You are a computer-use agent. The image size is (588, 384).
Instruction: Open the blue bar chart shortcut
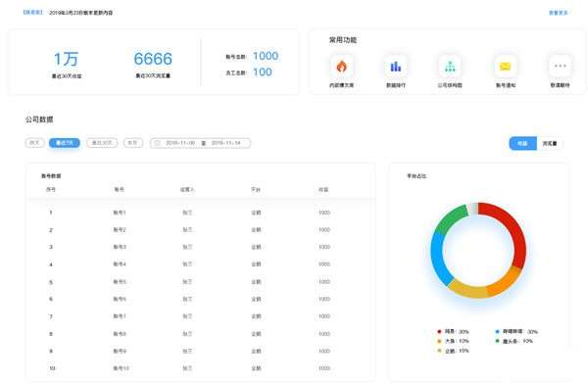coord(396,67)
